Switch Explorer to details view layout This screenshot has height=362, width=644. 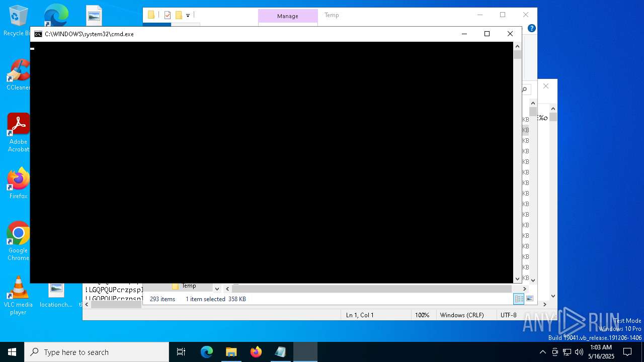click(x=519, y=299)
